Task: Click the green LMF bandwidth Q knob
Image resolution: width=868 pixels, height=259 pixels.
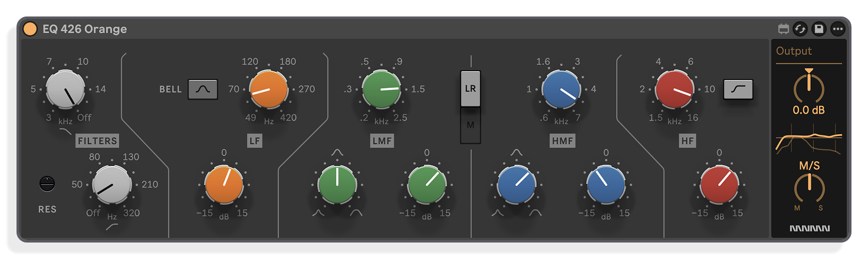Action: (337, 185)
